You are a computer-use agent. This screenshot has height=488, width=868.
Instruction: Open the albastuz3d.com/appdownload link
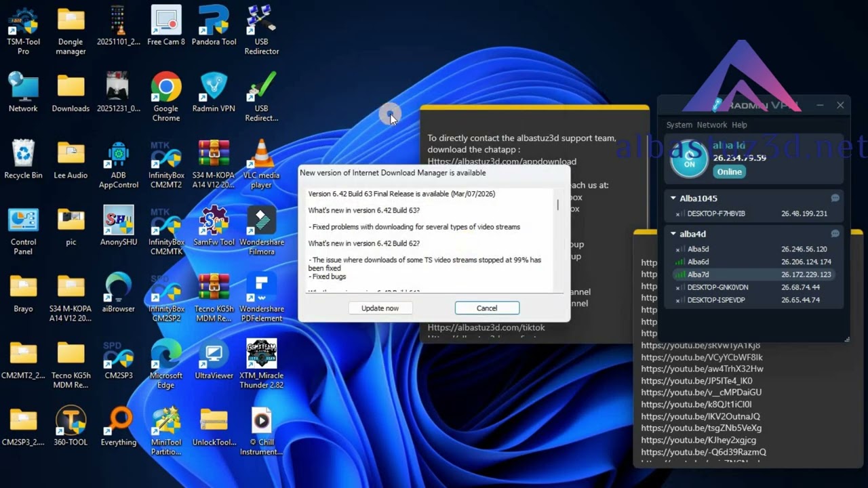pyautogui.click(x=502, y=161)
